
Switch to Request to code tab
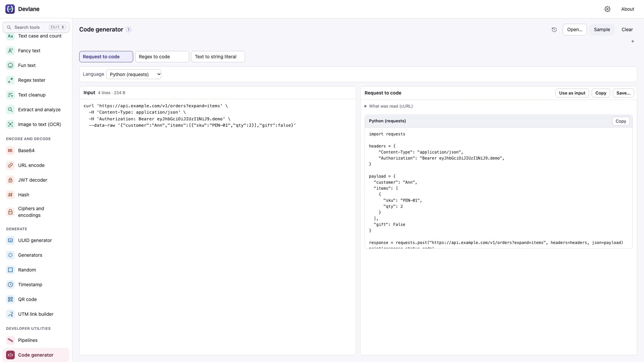106,57
